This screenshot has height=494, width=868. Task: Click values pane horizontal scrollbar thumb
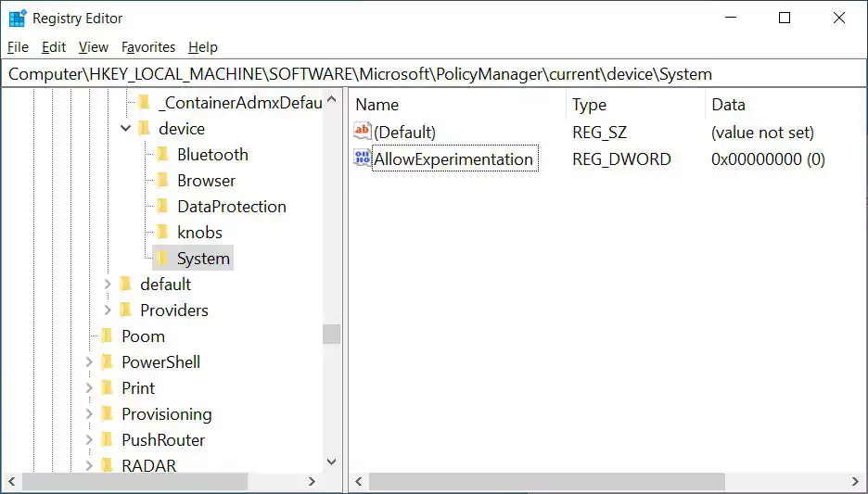point(547,481)
